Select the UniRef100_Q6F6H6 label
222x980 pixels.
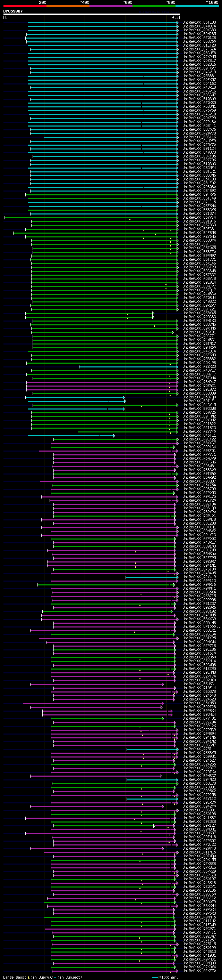tap(199, 462)
